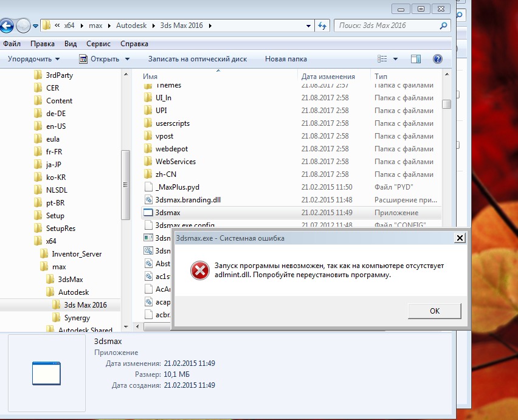This screenshot has width=518, height=420.
Task: Click the Открыть toolbar button
Action: click(x=100, y=59)
